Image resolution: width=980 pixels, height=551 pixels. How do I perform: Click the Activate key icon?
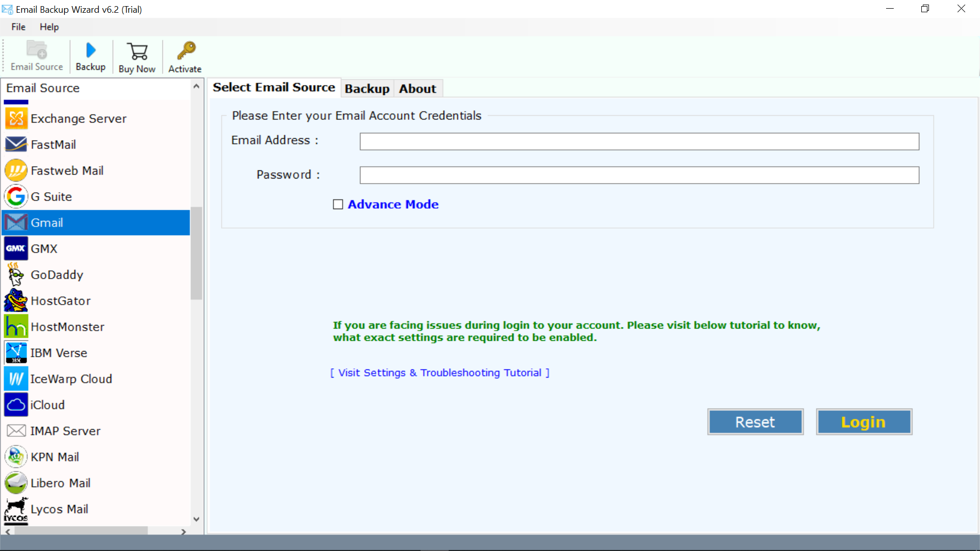[x=186, y=51]
